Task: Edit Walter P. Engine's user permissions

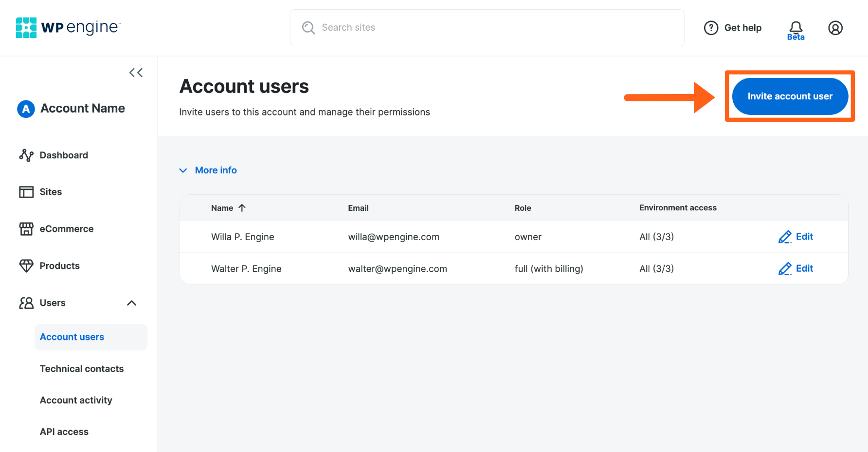Action: (796, 268)
